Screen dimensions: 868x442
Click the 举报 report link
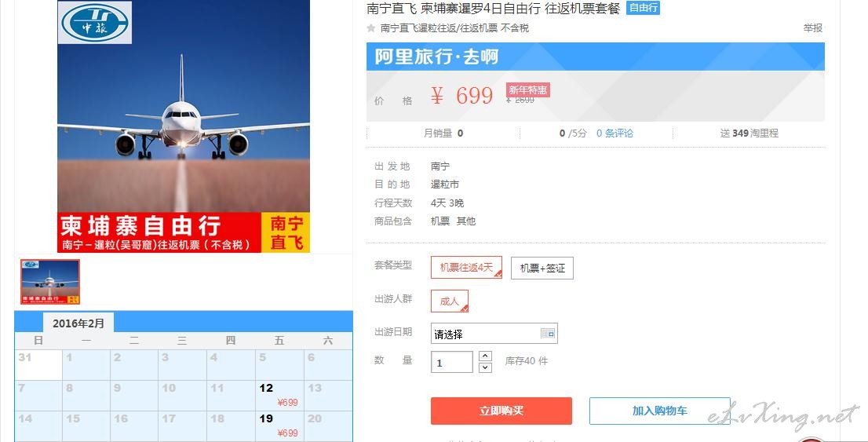812,27
